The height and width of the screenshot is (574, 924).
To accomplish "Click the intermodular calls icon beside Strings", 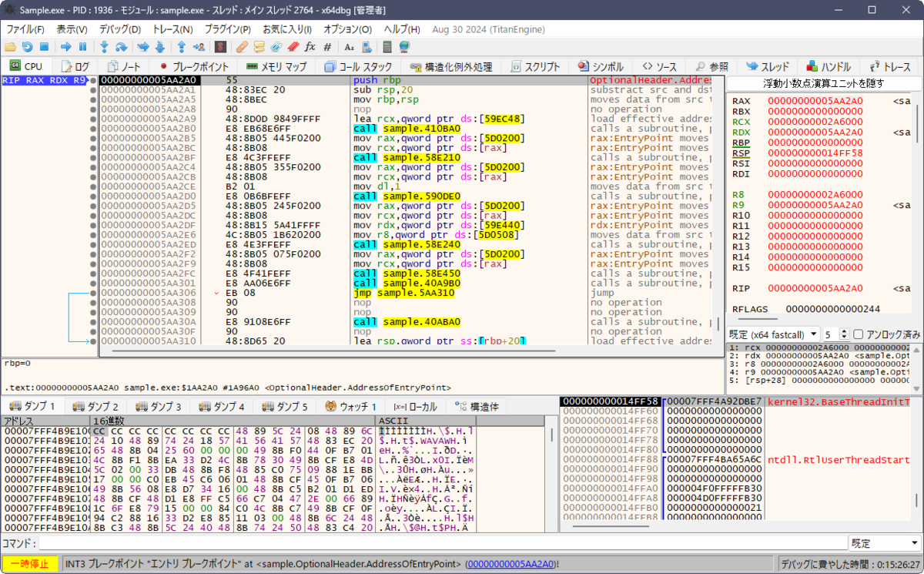I will pos(367,47).
